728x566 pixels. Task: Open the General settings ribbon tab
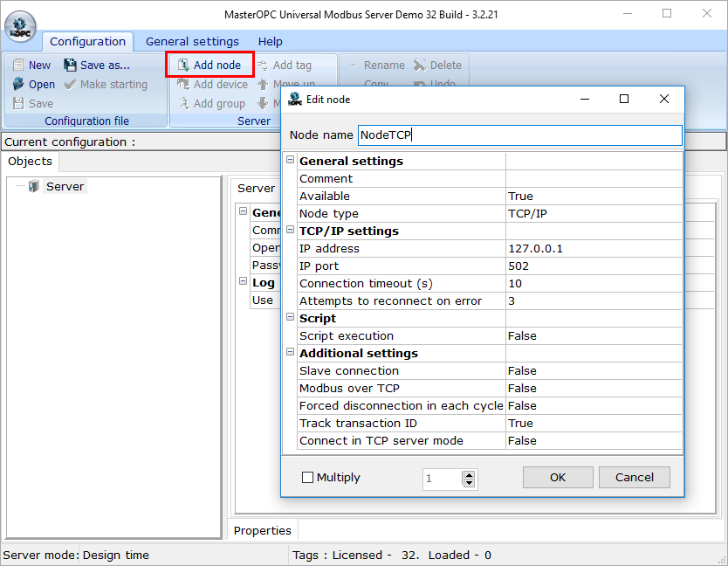coord(192,41)
